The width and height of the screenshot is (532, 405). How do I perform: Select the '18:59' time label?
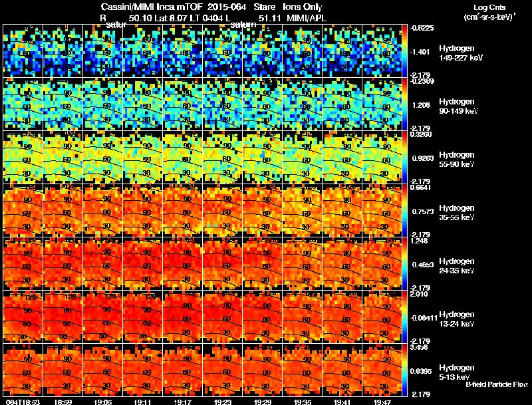pos(63,402)
